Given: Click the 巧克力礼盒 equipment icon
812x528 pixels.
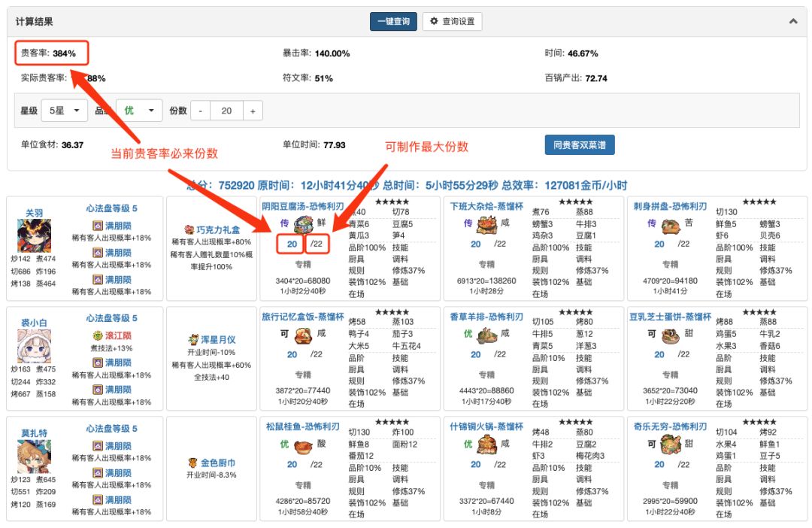Looking at the screenshot, I should [189, 229].
